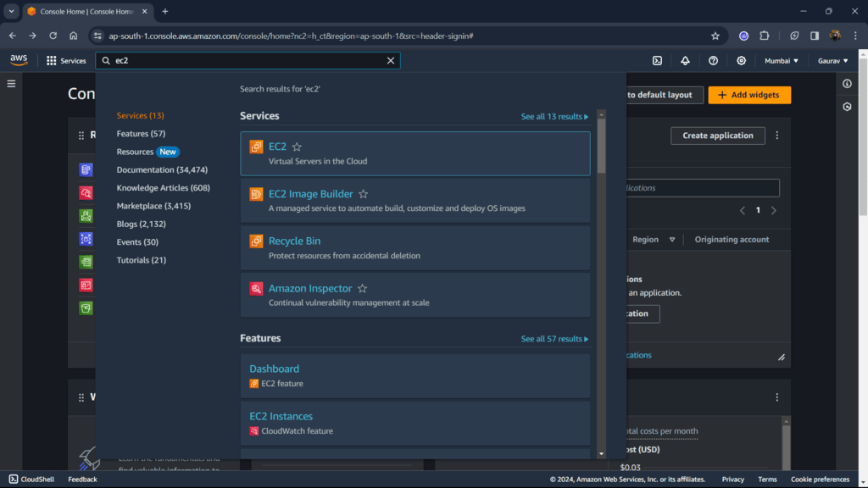Open the Gaurav account dropdown

tap(832, 61)
